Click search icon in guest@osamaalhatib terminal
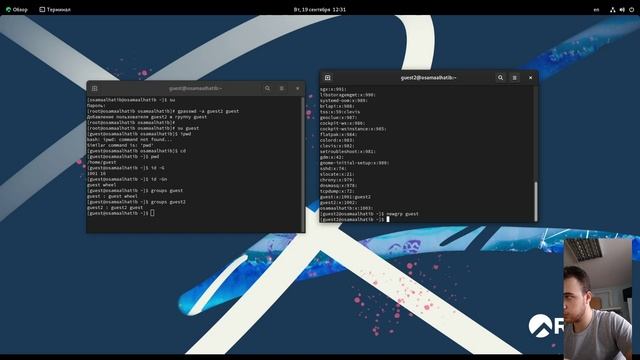The image size is (640, 360). pos(267,88)
